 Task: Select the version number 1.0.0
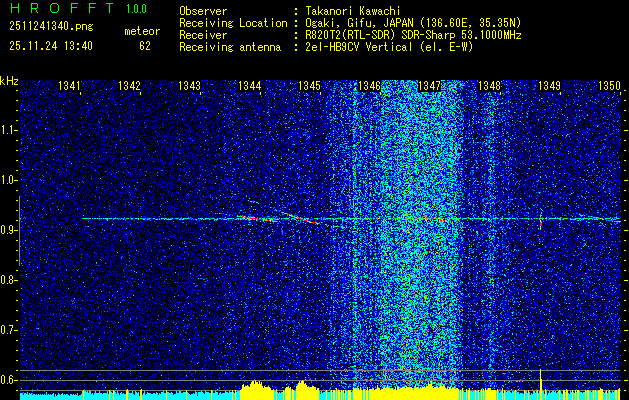point(136,9)
